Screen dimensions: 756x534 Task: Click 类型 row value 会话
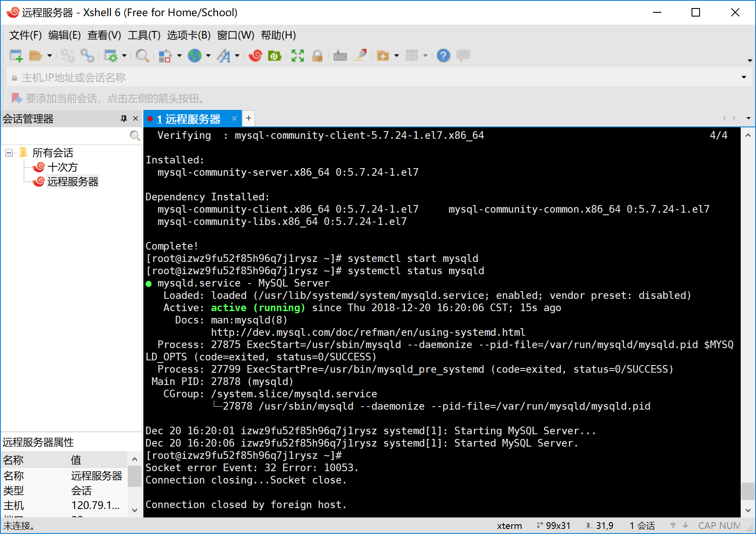(x=81, y=491)
